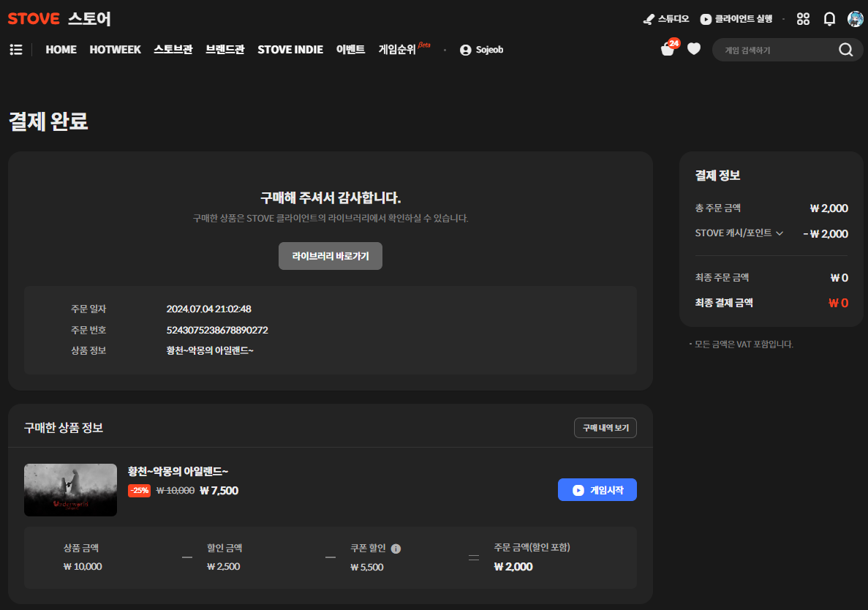868x610 pixels.
Task: Open the shopping cart with 24 badge
Action: tap(668, 49)
